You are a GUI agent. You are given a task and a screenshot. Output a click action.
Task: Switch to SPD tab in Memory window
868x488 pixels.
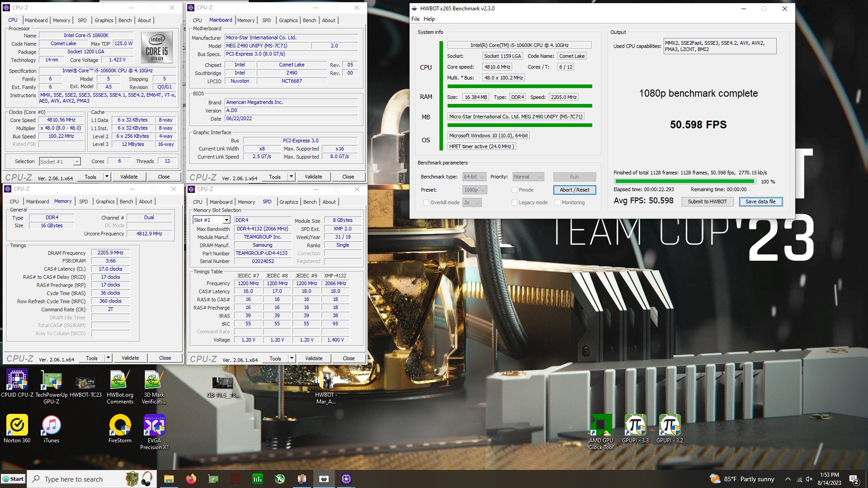tap(84, 202)
